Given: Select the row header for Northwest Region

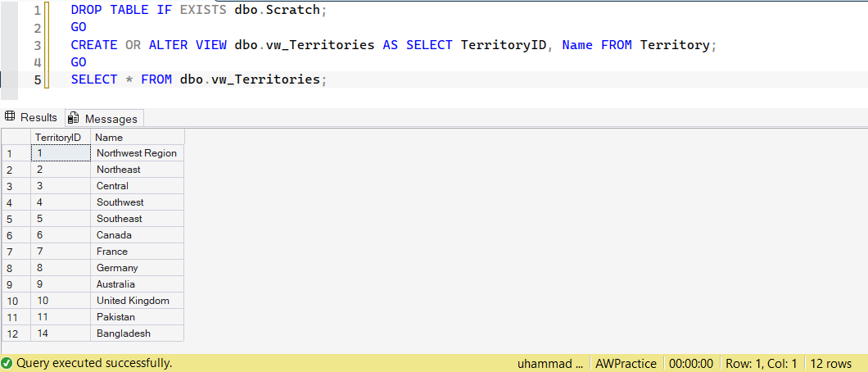Looking at the screenshot, I should [x=16, y=153].
